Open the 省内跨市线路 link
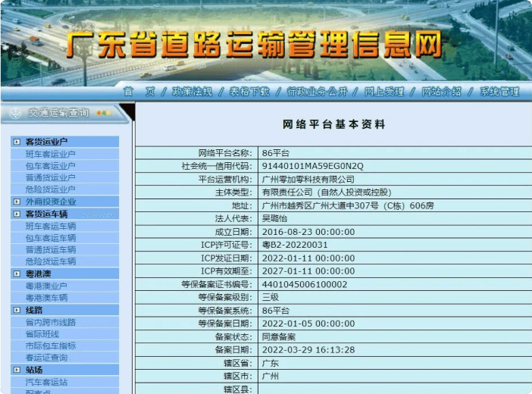The width and height of the screenshot is (532, 394). point(51,322)
